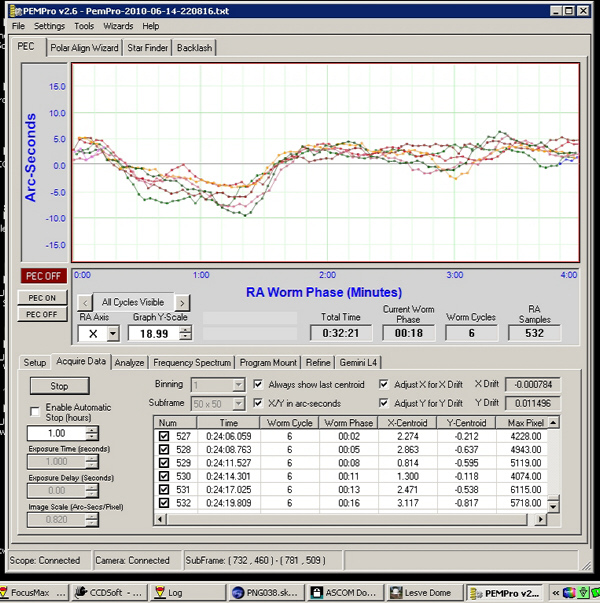600x603 pixels.
Task: Click the table horizontal scroll left arrow
Action: point(160,520)
